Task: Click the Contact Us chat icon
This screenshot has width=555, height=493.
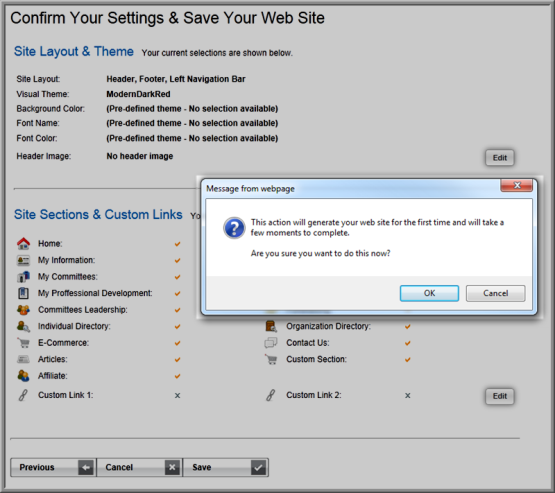Action: [271, 343]
